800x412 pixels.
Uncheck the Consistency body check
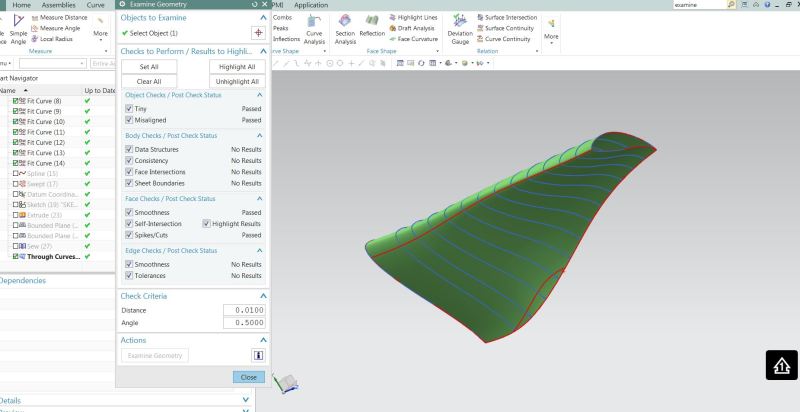coord(129,161)
